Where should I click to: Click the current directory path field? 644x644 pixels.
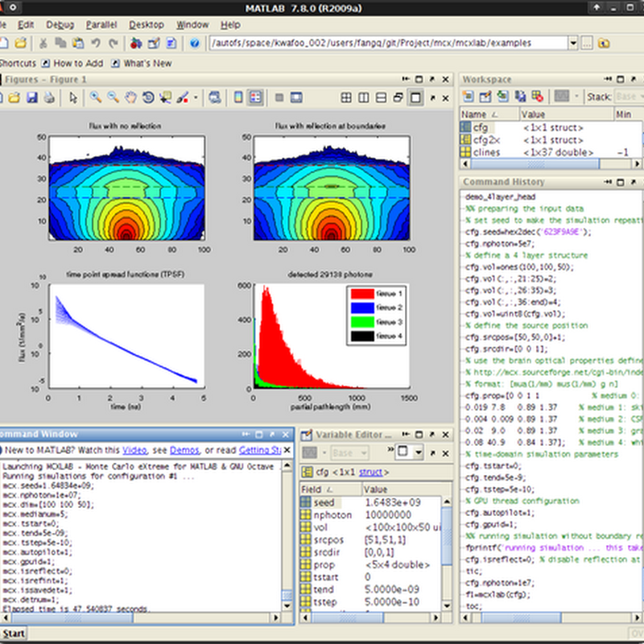click(x=389, y=43)
